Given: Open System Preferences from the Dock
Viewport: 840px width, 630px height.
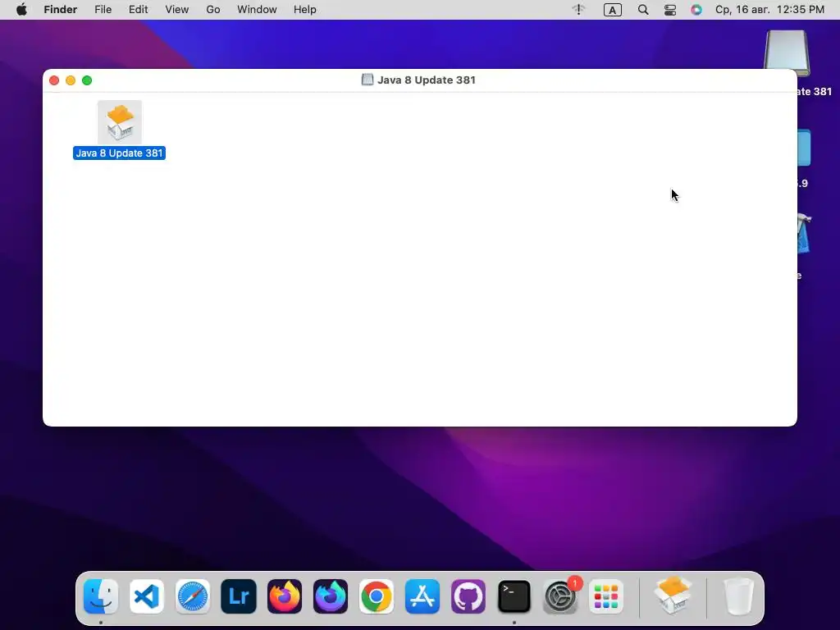Looking at the screenshot, I should point(560,596).
